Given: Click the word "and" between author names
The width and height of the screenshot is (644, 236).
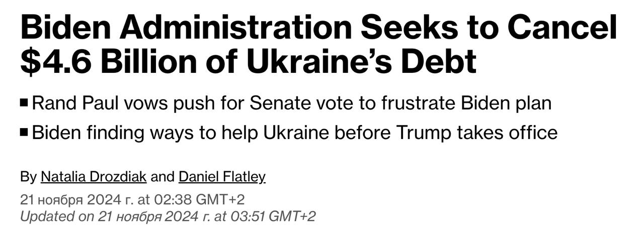Looking at the screenshot, I should [x=163, y=177].
